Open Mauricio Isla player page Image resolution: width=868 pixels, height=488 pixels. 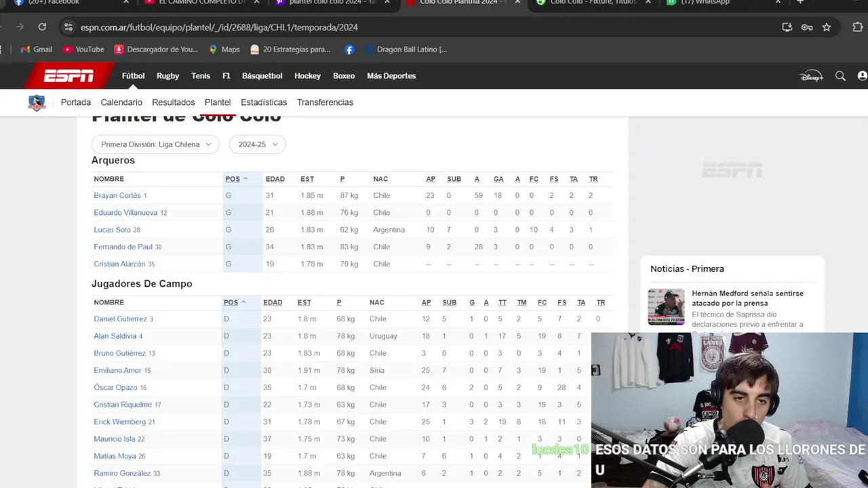pos(115,439)
